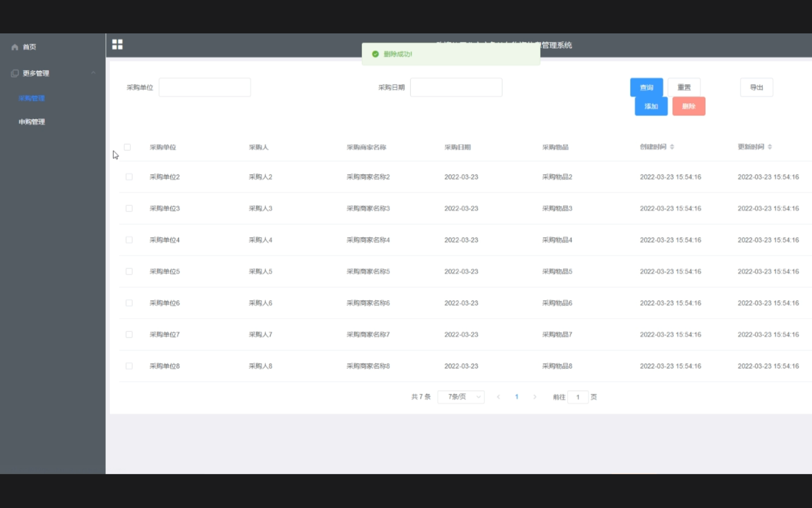
Task: Select page 1 in the pagination control
Action: click(516, 397)
